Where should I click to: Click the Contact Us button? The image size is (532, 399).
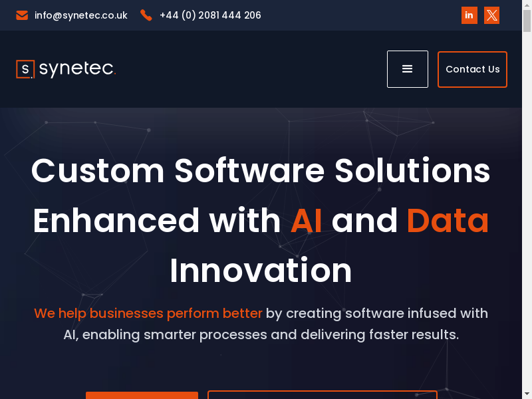[x=472, y=69]
